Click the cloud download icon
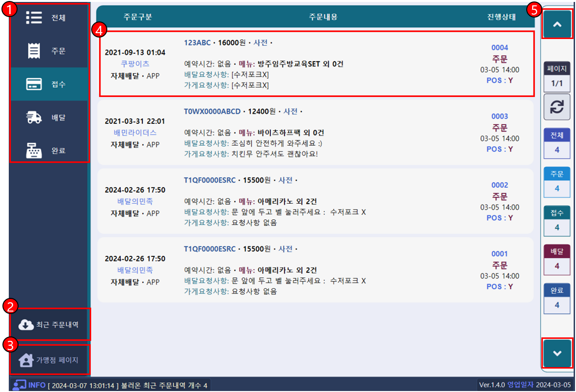Image resolution: width=576 pixels, height=392 pixels. pos(26,324)
